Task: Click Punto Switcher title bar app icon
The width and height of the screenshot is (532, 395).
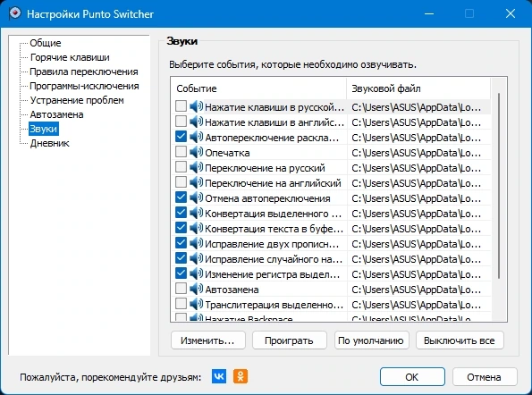Action: [15, 13]
